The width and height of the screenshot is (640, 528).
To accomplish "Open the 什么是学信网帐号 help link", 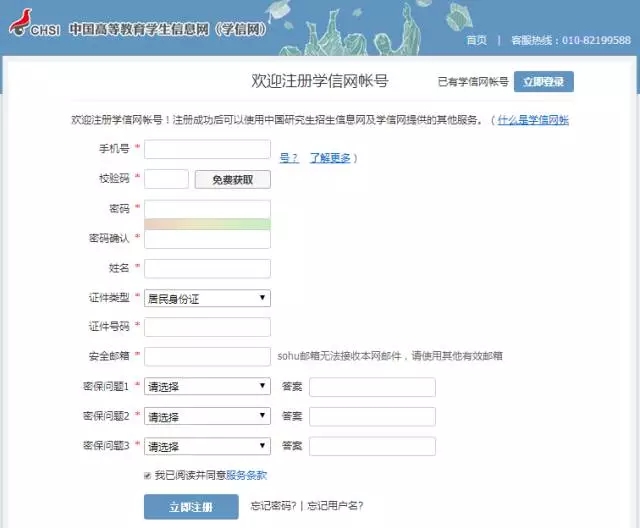I will coord(534,120).
